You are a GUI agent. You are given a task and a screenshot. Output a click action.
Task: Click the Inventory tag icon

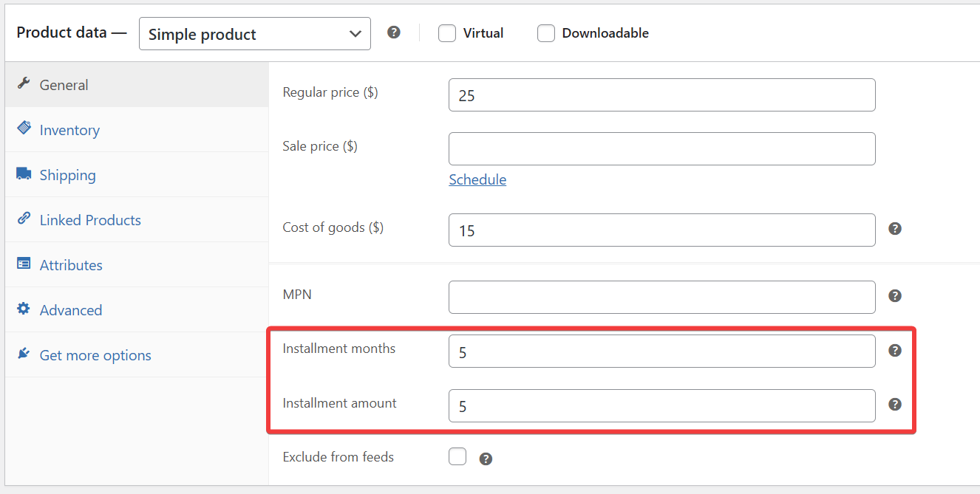pyautogui.click(x=24, y=128)
